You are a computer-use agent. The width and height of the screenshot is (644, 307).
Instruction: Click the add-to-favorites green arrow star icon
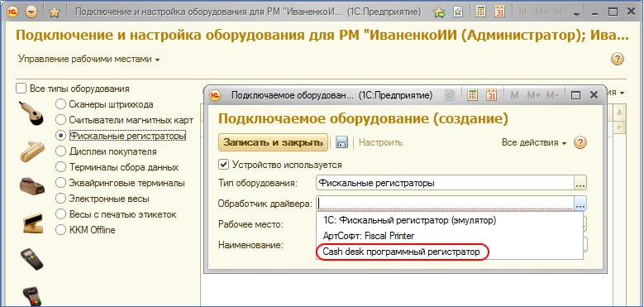[x=439, y=12]
